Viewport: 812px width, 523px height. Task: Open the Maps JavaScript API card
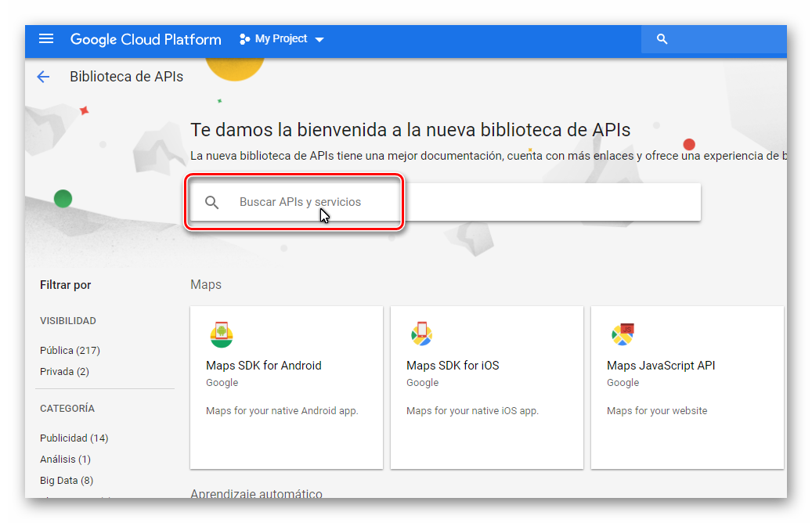coord(687,388)
